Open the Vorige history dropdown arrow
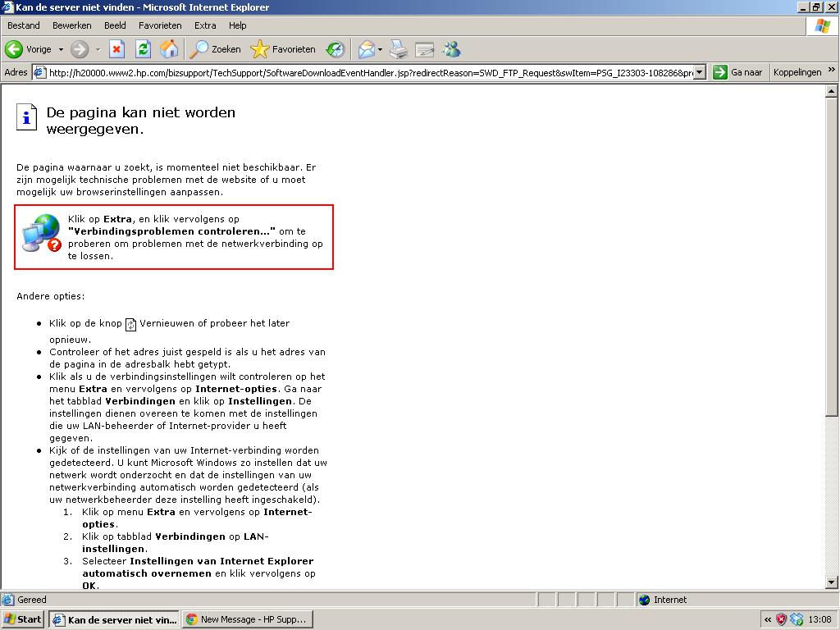 point(61,49)
